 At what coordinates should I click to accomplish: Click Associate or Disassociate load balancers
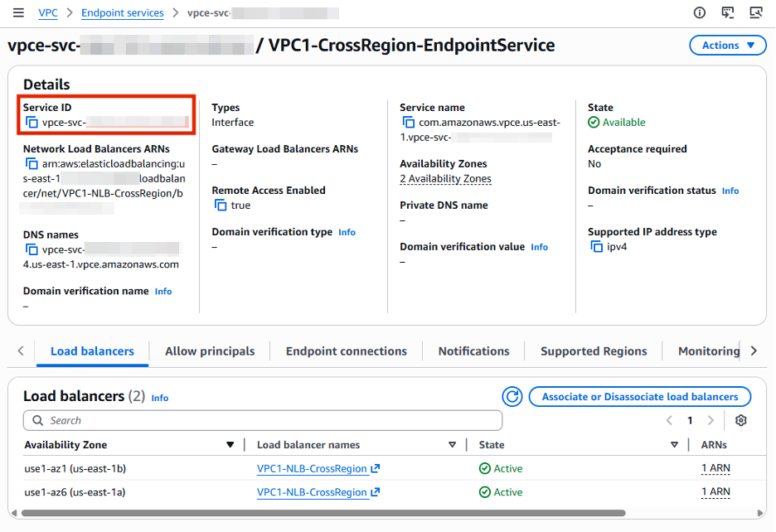(x=639, y=396)
